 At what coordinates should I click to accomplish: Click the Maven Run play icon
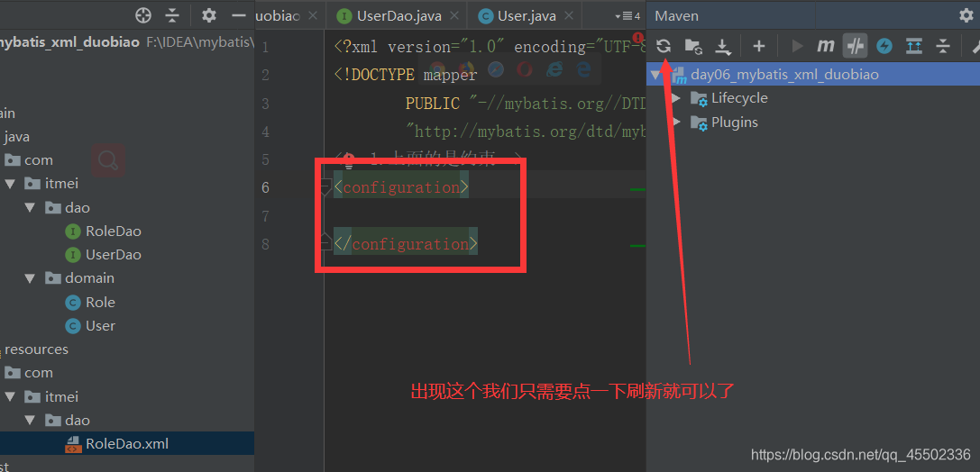click(x=797, y=46)
